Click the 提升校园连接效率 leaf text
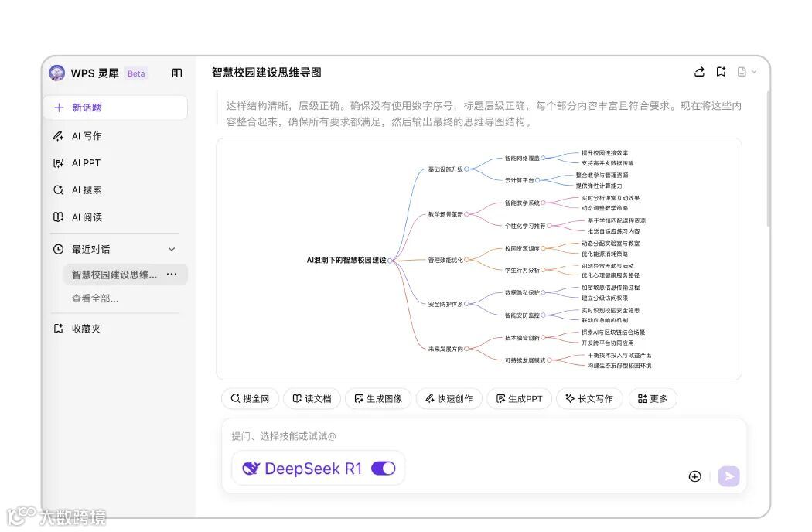Screen dimensions: 812x532 pos(604,153)
